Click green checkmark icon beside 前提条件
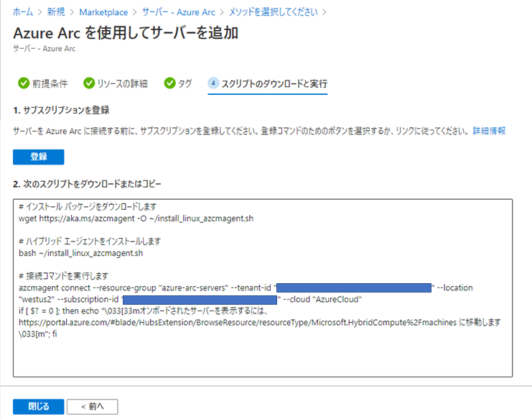Image resolution: width=532 pixels, height=419 pixels. coord(24,83)
